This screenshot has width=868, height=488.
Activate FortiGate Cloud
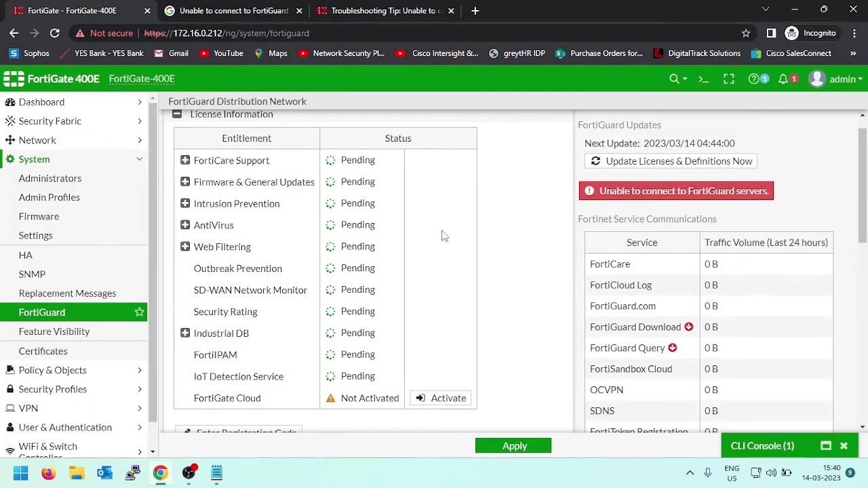tap(441, 399)
